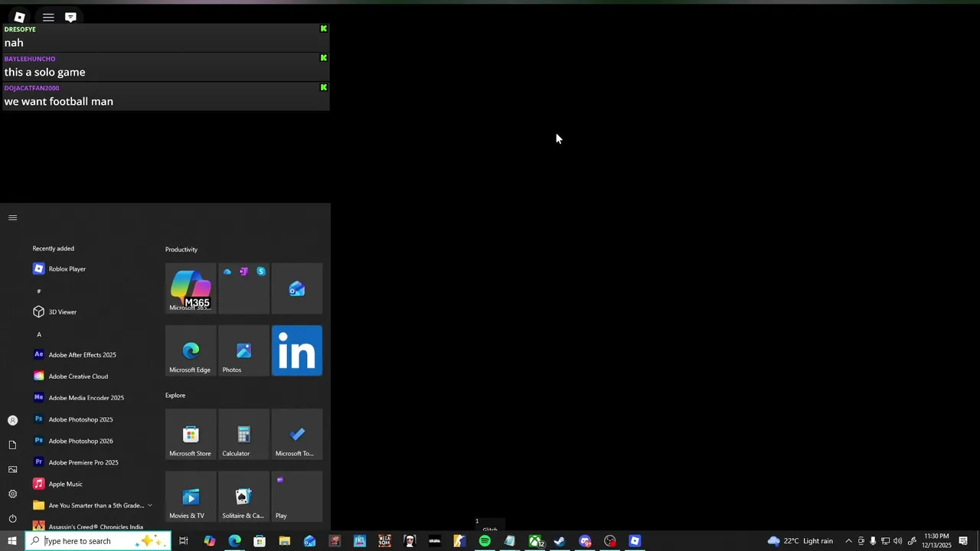The height and width of the screenshot is (551, 980).
Task: Click the Windows Start button
Action: tap(12, 541)
